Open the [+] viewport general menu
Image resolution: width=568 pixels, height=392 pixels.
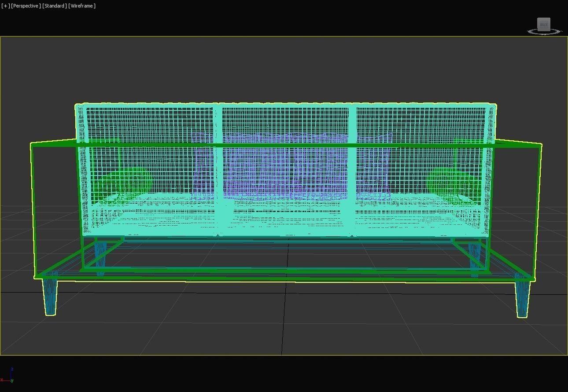(5, 6)
